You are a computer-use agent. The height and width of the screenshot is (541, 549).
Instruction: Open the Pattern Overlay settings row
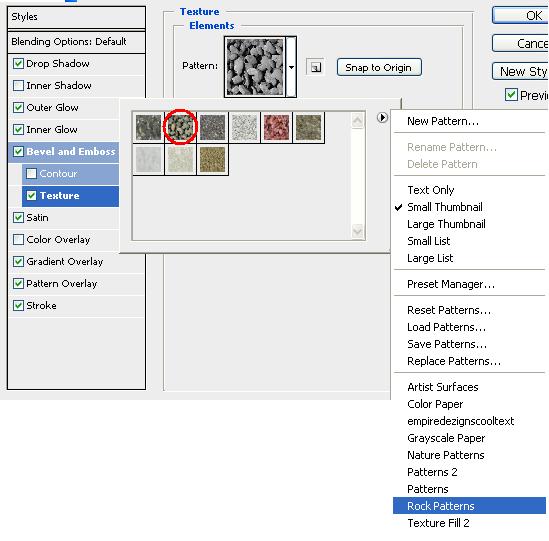pyautogui.click(x=76, y=284)
